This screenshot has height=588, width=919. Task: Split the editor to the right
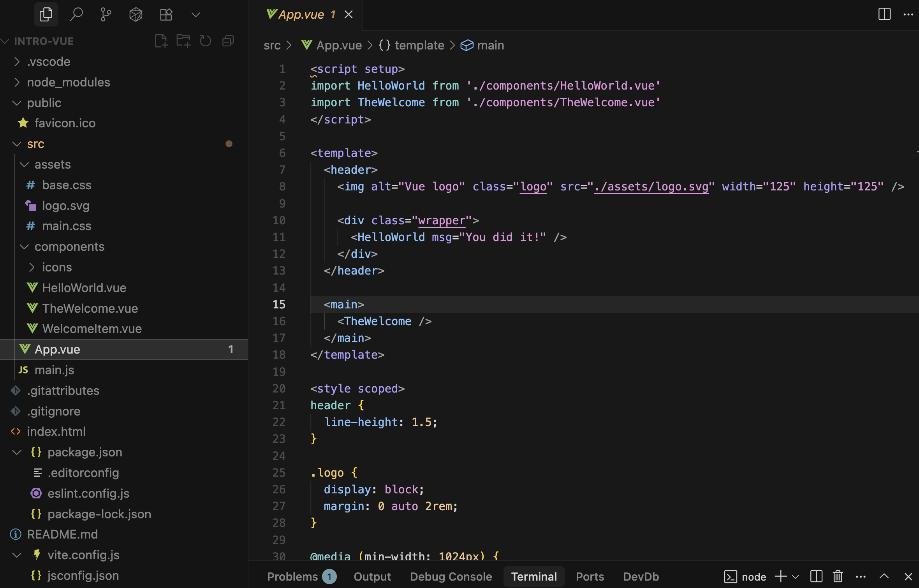tap(884, 14)
